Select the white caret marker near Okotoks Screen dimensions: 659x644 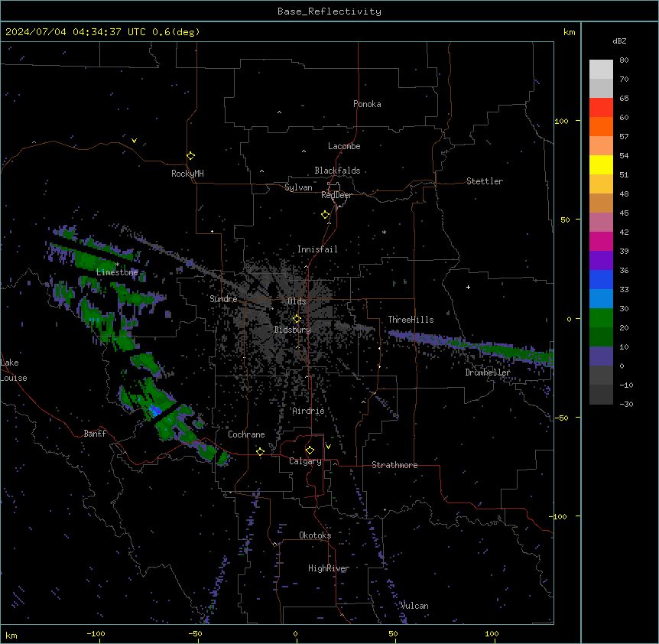click(275, 544)
